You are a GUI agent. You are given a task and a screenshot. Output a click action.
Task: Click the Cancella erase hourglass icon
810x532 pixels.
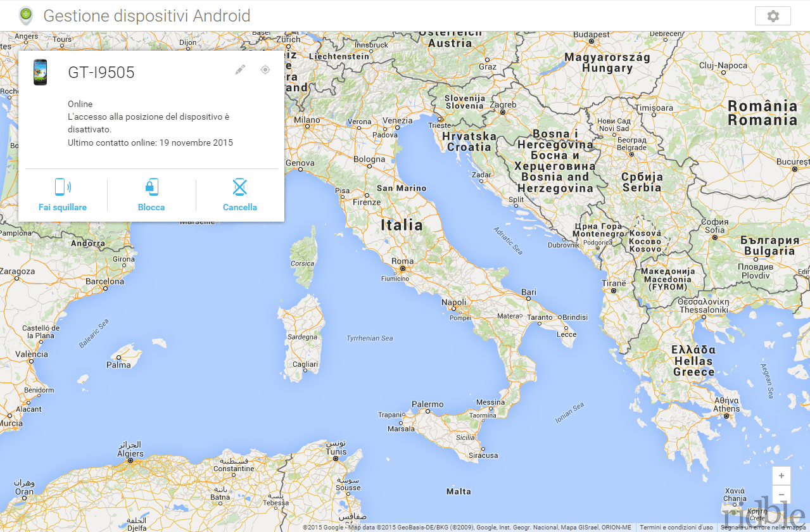239,186
